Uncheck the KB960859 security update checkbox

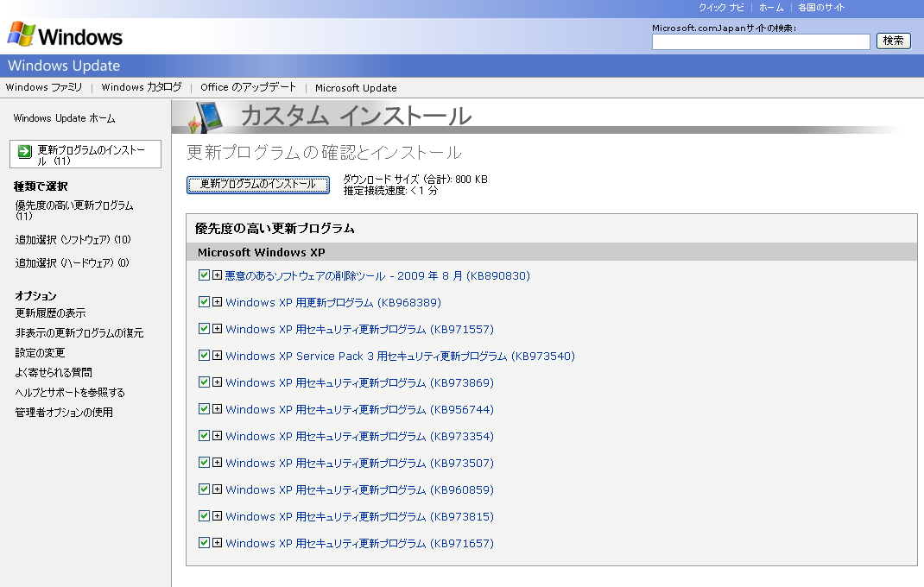[x=204, y=489]
